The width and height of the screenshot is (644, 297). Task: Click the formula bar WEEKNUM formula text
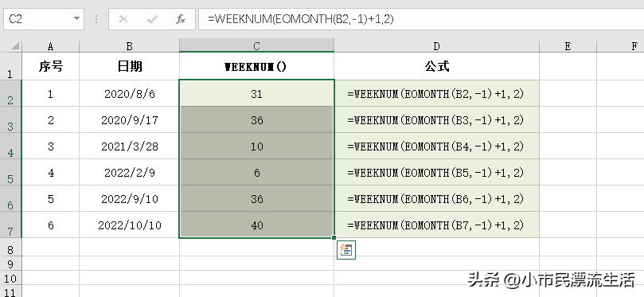pos(301,19)
